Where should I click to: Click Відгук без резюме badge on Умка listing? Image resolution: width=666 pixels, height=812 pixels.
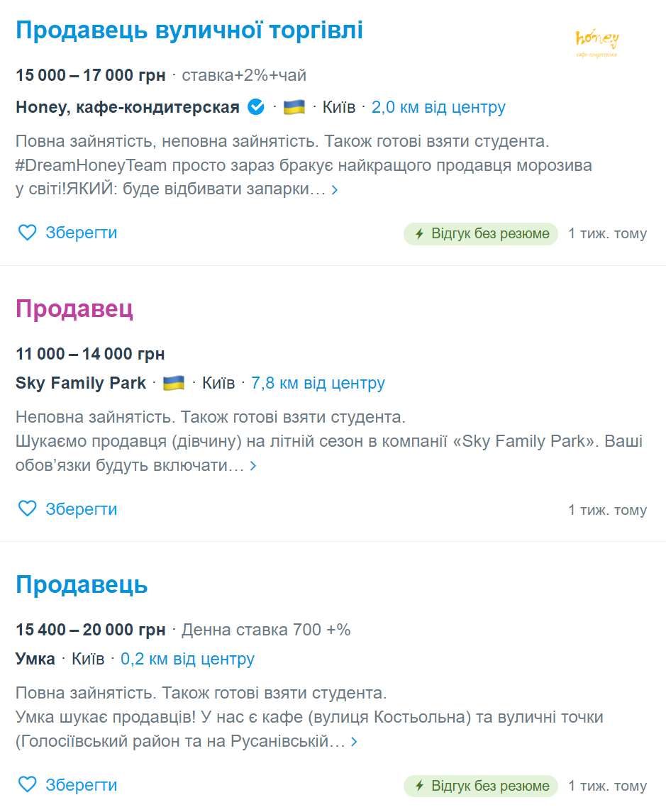pyautogui.click(x=480, y=786)
